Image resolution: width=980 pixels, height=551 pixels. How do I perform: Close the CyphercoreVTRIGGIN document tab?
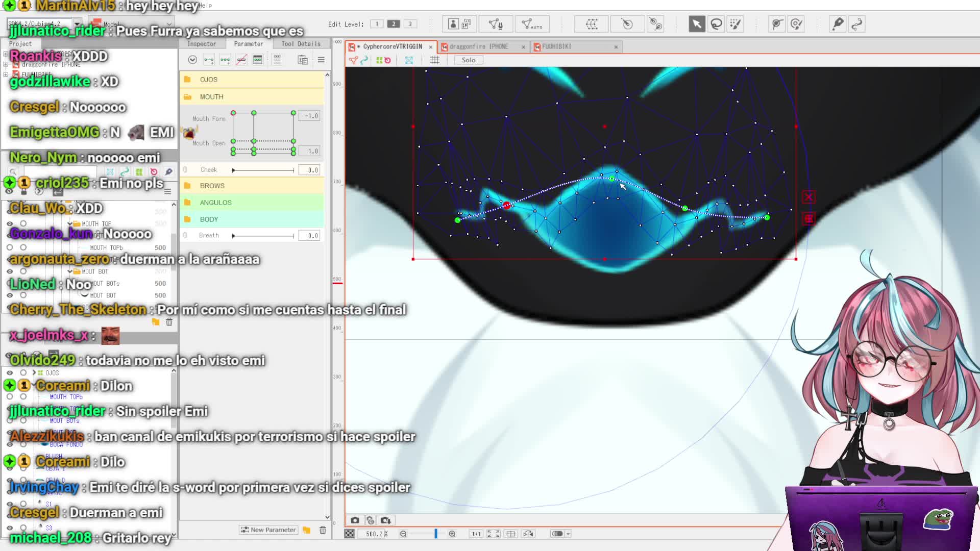coord(431,47)
